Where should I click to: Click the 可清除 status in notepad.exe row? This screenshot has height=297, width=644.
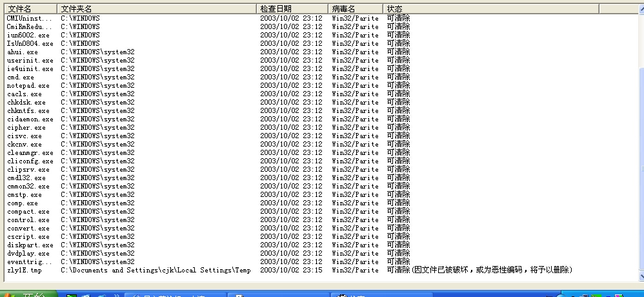point(398,85)
